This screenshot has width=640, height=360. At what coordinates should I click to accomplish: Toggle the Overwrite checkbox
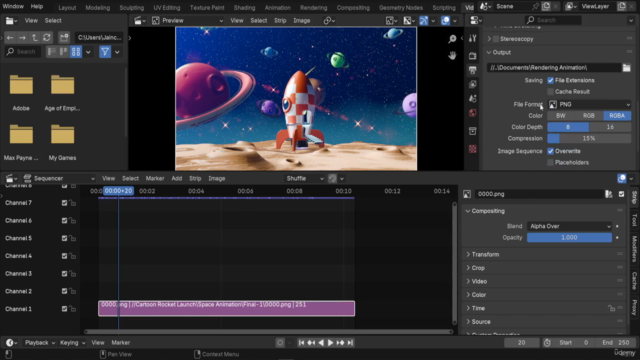click(551, 151)
